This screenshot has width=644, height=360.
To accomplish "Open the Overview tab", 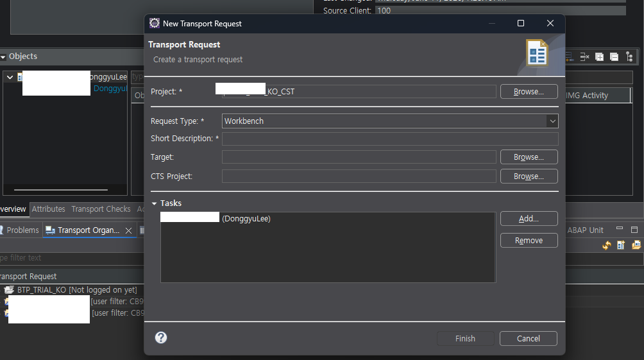I will coord(13,209).
